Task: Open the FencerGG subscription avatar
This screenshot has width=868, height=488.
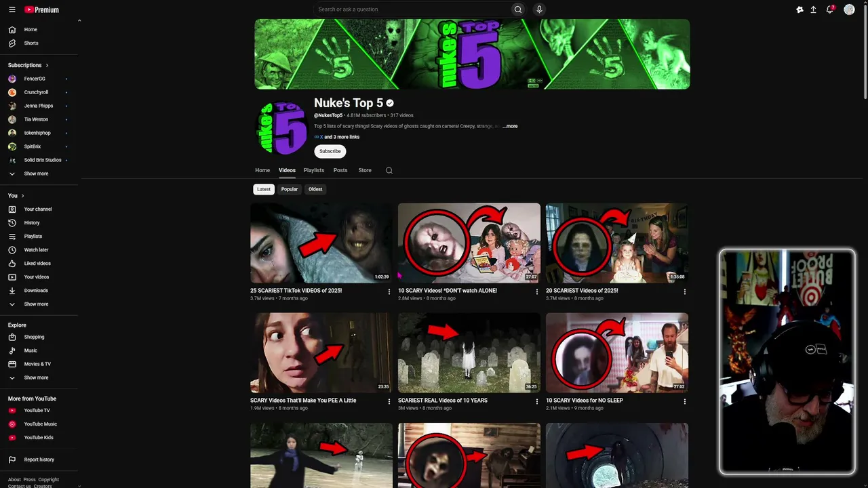Action: [12, 79]
